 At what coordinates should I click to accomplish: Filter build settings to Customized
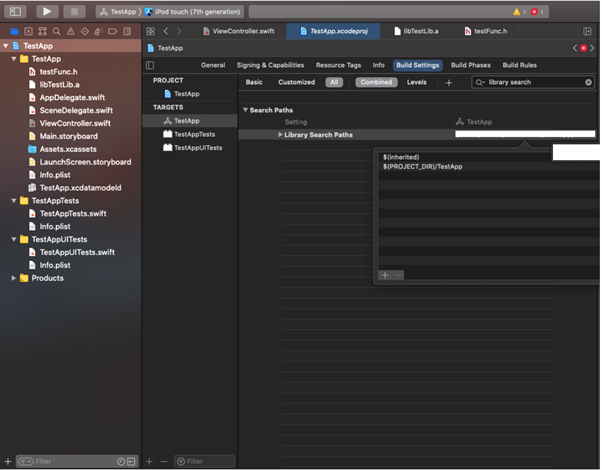tap(296, 82)
